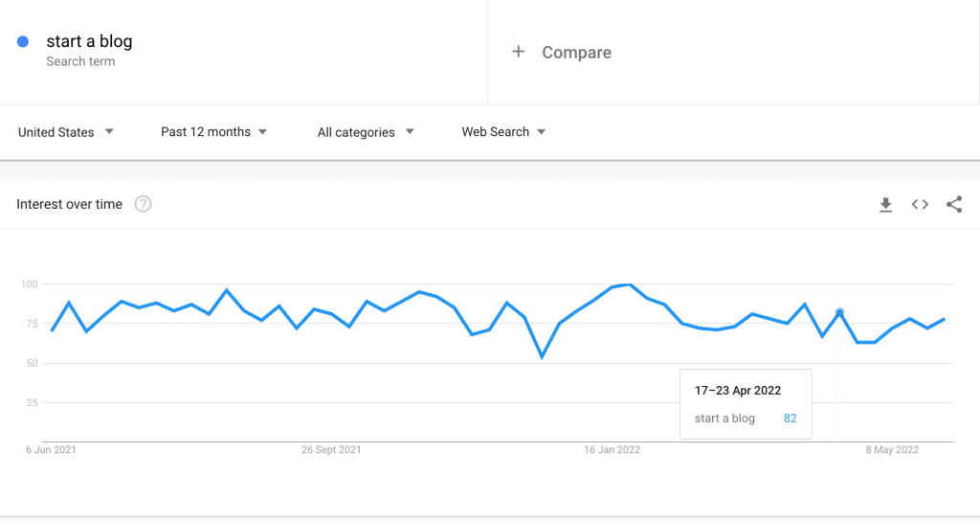Click the 26 Sept 2021 axis label
The width and height of the screenshot is (980, 521).
pos(331,449)
